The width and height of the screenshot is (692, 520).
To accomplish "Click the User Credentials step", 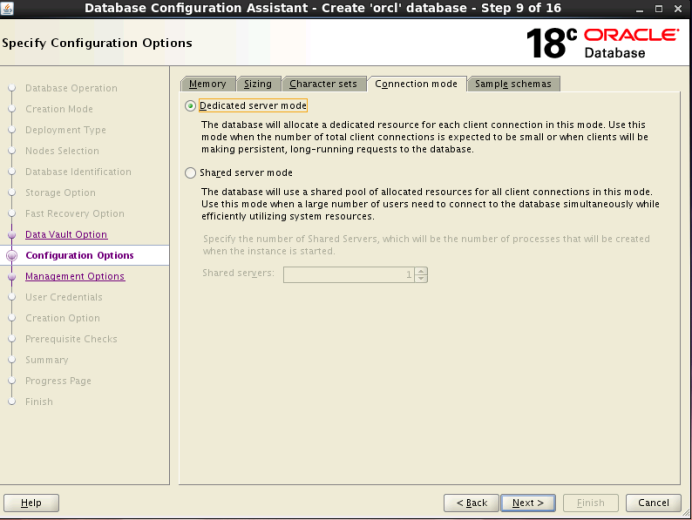I will click(64, 297).
